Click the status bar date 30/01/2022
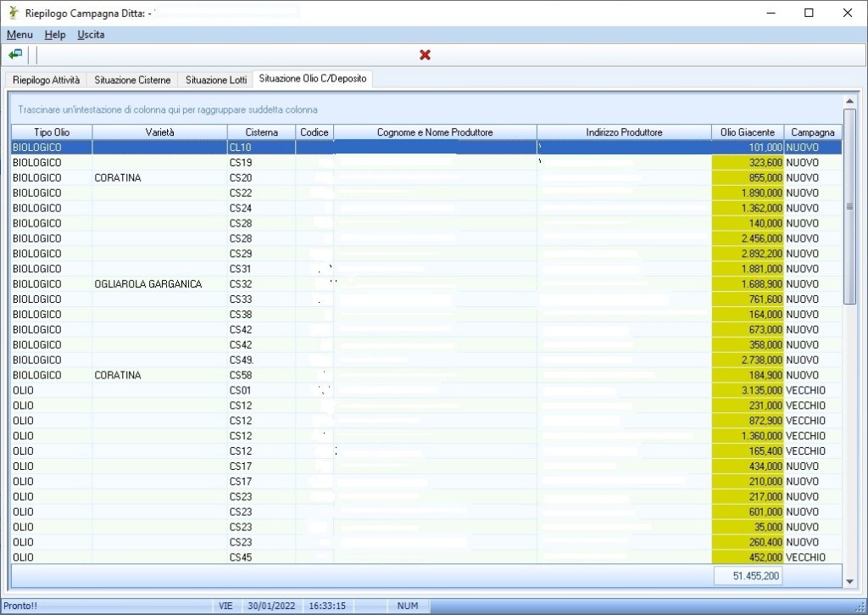 pos(271,607)
